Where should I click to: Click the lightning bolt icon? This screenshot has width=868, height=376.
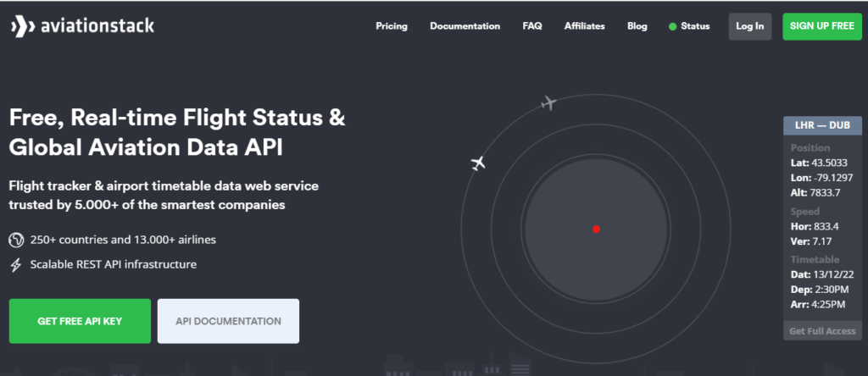[x=16, y=265]
